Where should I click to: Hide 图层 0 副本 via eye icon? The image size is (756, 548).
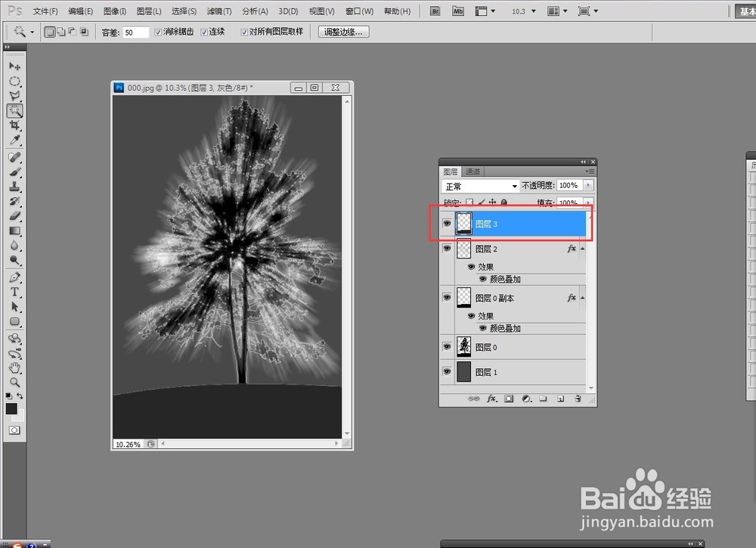(447, 297)
